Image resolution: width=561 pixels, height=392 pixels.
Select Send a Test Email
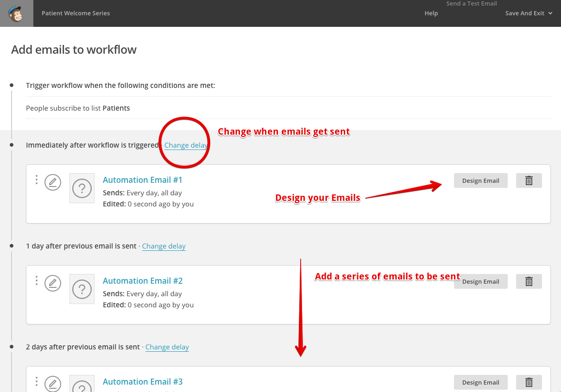(x=472, y=4)
